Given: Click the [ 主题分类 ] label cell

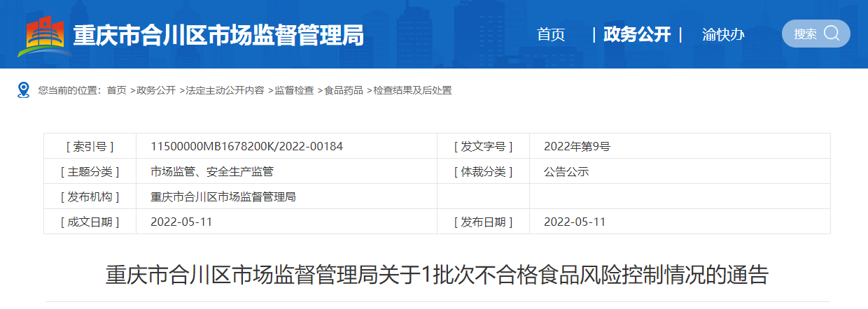Looking at the screenshot, I should coord(90,171).
